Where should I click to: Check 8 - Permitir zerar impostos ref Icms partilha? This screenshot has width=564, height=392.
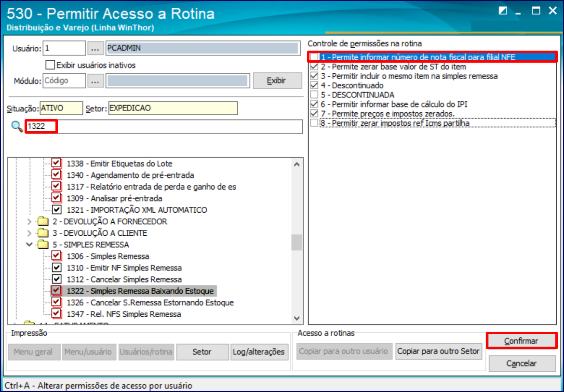pos(314,122)
